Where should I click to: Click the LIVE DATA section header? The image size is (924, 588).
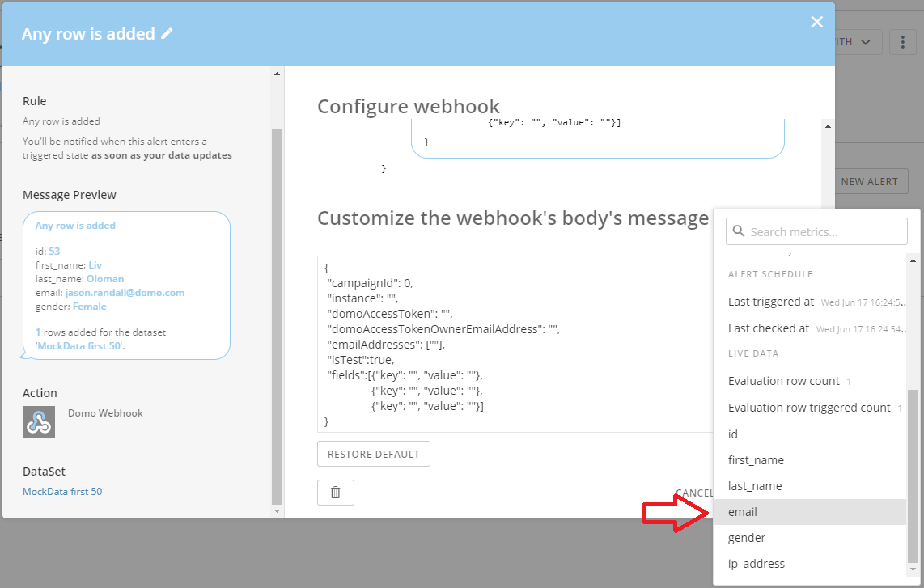[x=753, y=353]
